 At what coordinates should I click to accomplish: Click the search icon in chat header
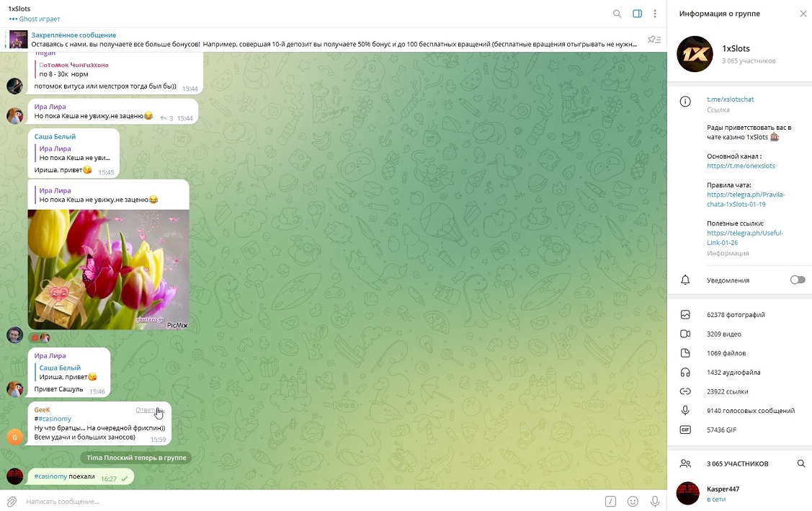(x=617, y=14)
